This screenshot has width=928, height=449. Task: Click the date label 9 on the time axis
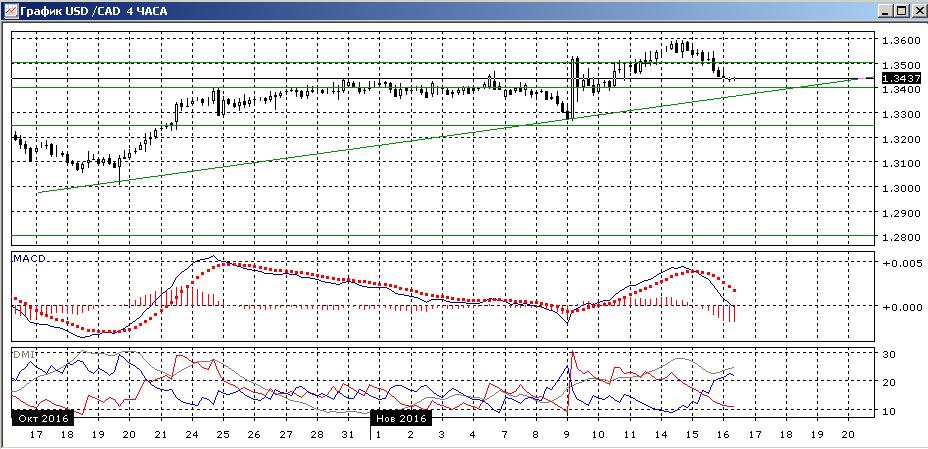click(566, 434)
